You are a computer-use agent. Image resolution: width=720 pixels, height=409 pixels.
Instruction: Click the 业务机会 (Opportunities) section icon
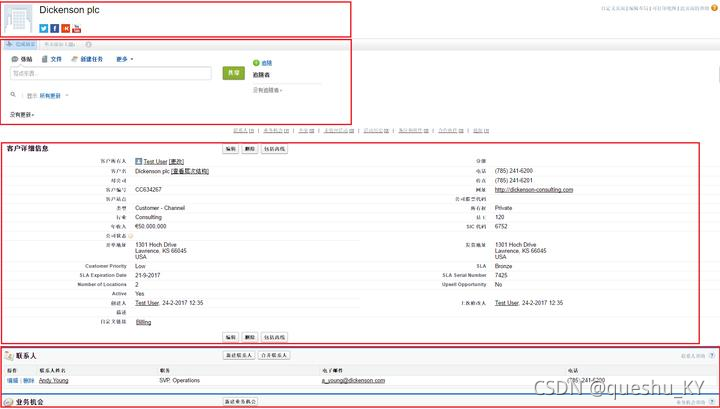pos(9,402)
